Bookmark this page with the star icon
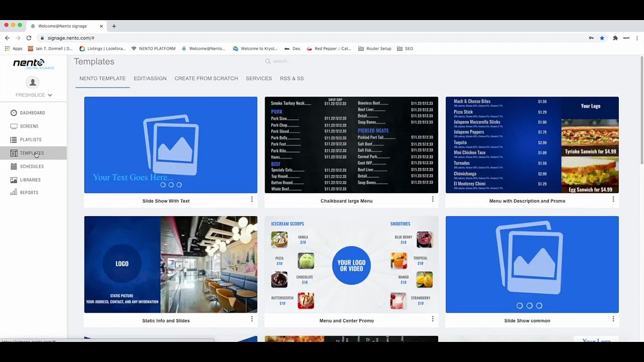 [x=602, y=38]
